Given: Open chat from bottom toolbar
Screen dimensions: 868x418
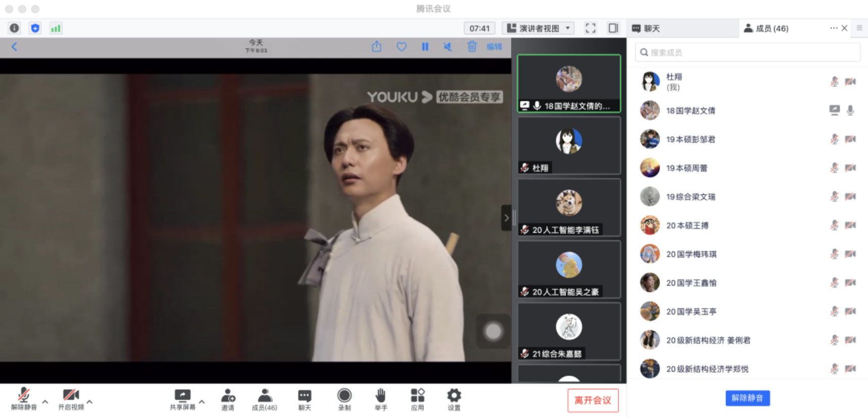Looking at the screenshot, I should (305, 399).
